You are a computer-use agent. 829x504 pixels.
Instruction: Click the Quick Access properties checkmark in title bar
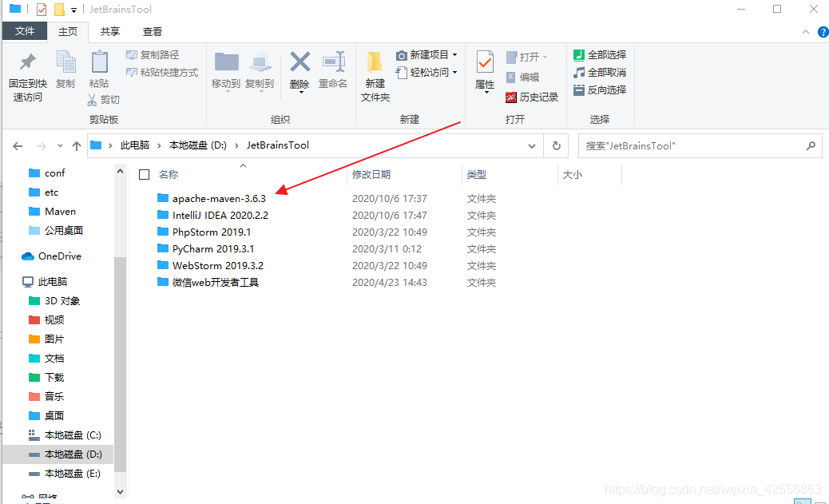pyautogui.click(x=42, y=9)
